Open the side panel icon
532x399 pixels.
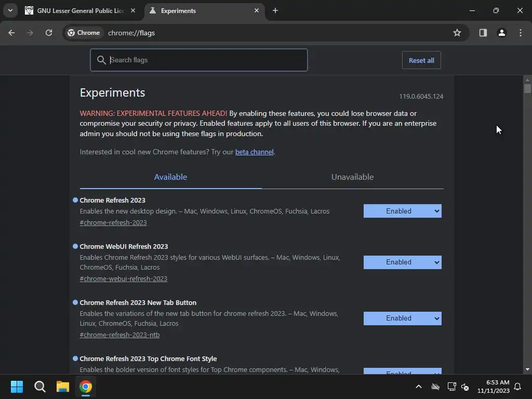pyautogui.click(x=483, y=33)
